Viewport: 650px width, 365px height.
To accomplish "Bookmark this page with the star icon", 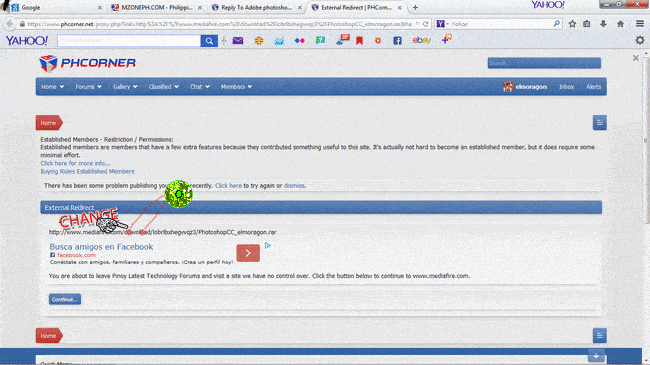I will click(x=572, y=24).
